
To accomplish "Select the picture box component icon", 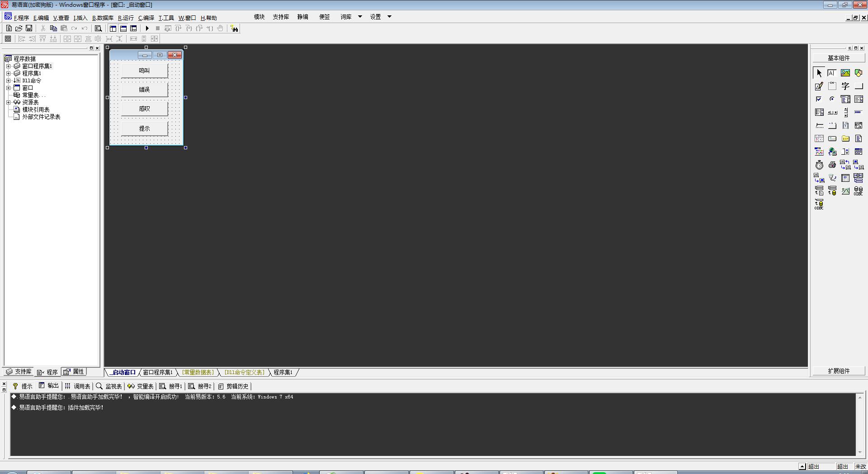I will click(845, 73).
